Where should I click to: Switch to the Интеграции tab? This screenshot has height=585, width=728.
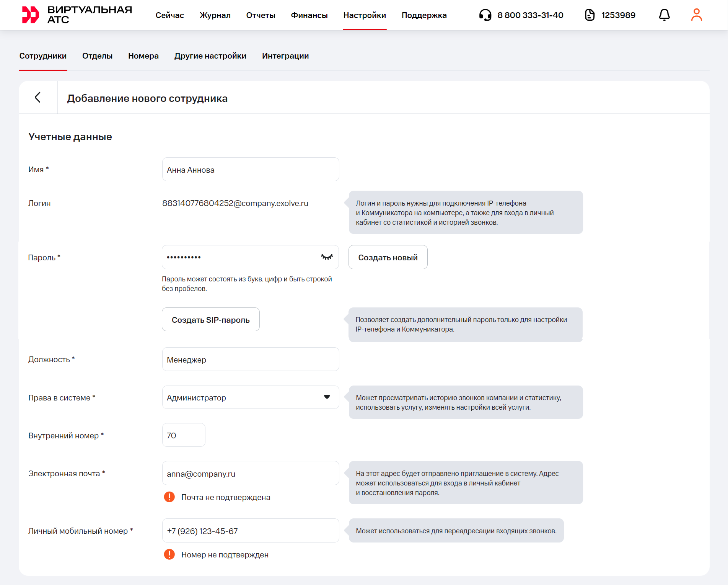tap(285, 56)
